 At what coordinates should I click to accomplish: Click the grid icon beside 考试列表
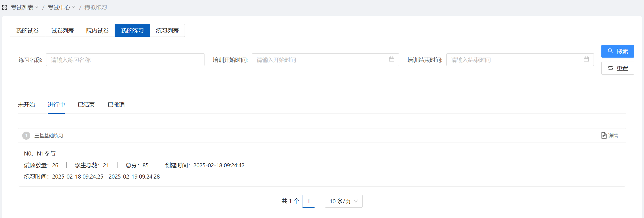coord(5,7)
